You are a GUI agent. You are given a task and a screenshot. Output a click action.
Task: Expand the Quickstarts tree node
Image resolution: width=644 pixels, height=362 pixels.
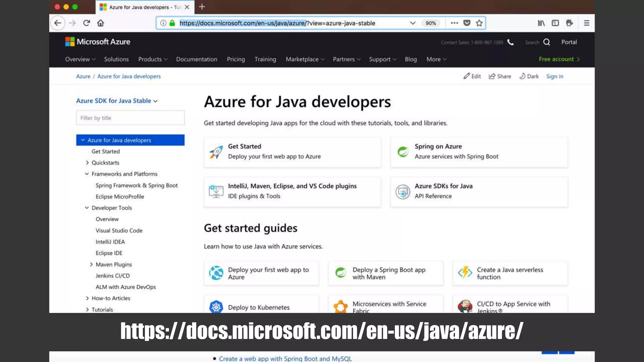tap(87, 162)
